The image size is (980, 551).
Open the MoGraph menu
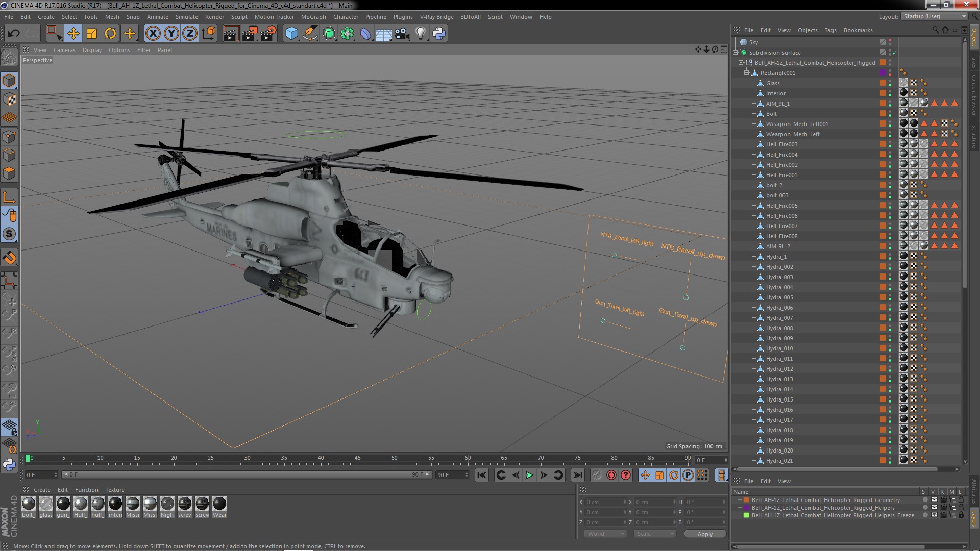pyautogui.click(x=313, y=17)
